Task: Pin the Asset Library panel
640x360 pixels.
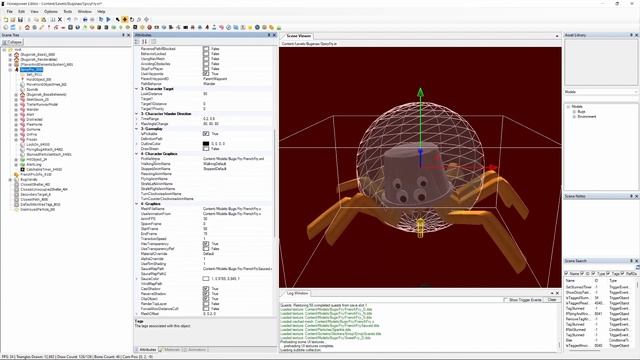Action: (x=631, y=35)
